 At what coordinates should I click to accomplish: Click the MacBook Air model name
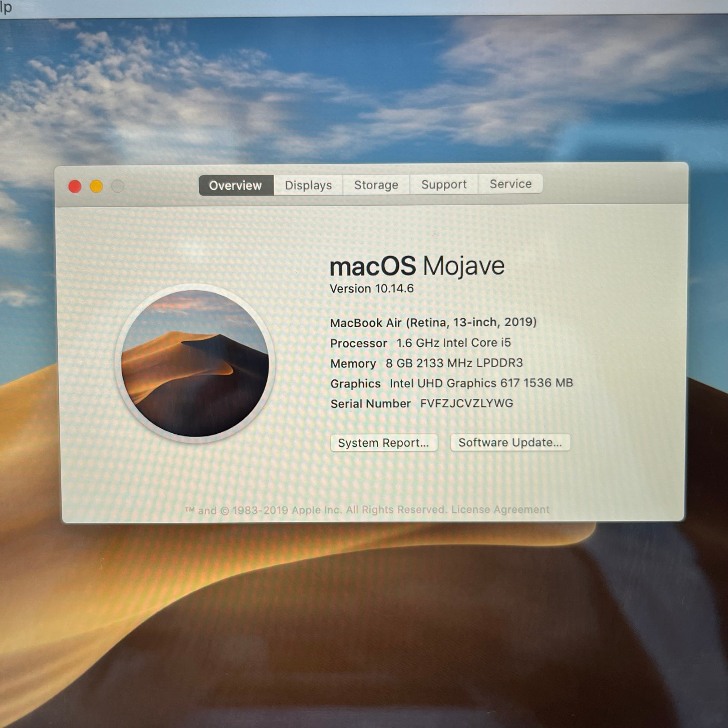433,322
